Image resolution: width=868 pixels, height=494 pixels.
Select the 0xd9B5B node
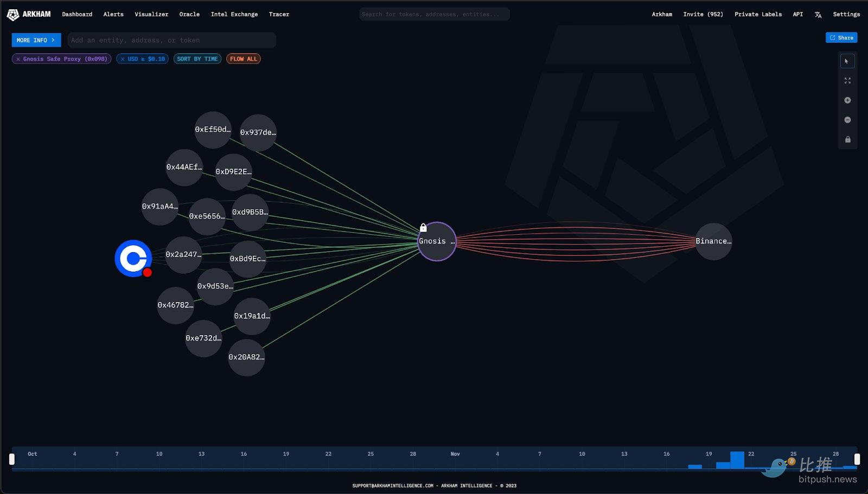point(250,213)
